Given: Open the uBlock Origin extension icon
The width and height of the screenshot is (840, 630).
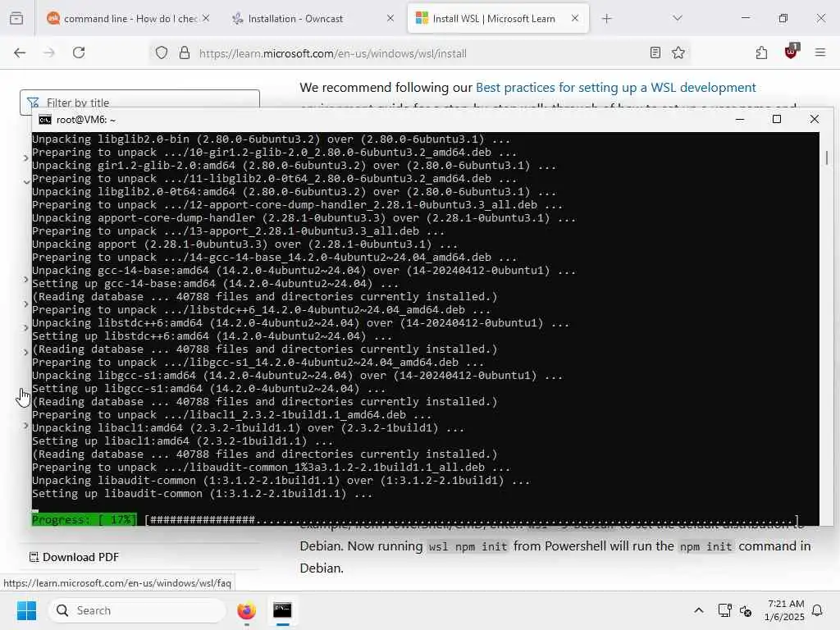Looking at the screenshot, I should 792,52.
